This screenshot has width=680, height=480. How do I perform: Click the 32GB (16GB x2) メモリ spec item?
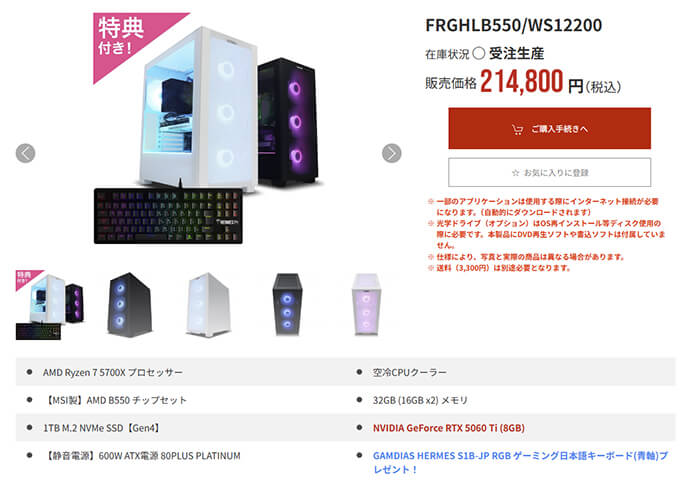tap(420, 400)
